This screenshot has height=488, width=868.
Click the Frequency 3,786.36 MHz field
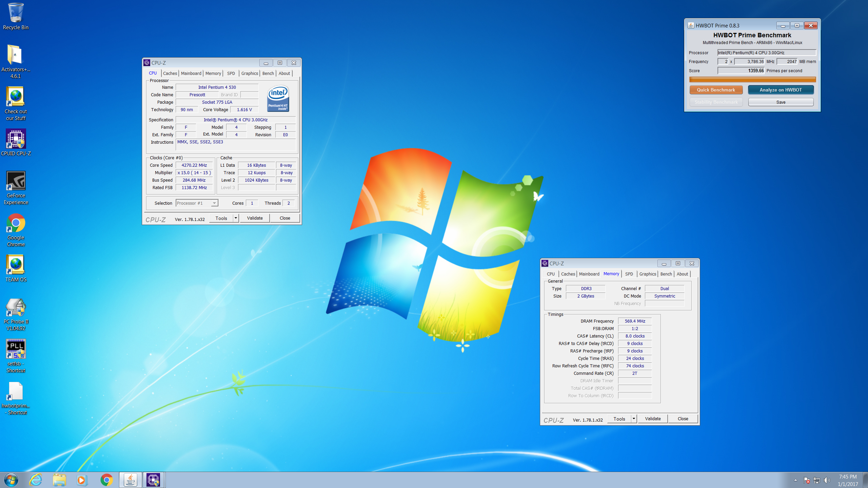pyautogui.click(x=750, y=61)
